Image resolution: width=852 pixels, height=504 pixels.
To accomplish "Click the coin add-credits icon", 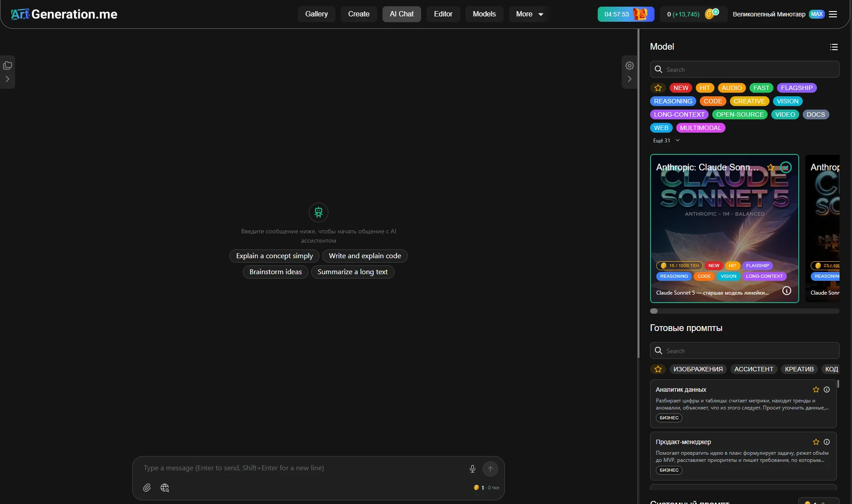I will pos(712,14).
